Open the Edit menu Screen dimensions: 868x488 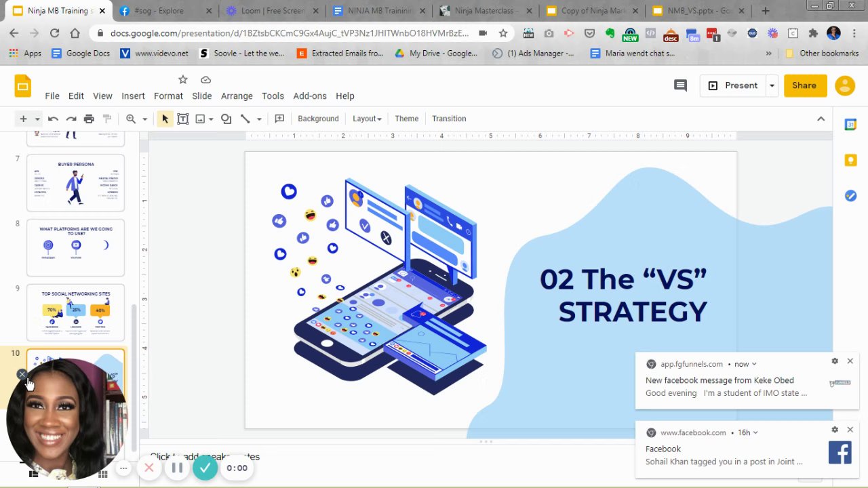point(76,96)
